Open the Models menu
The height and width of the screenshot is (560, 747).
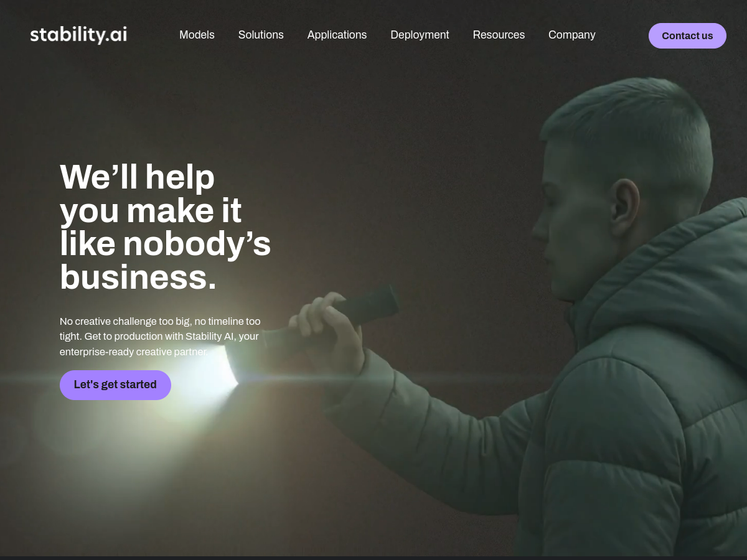pos(197,35)
